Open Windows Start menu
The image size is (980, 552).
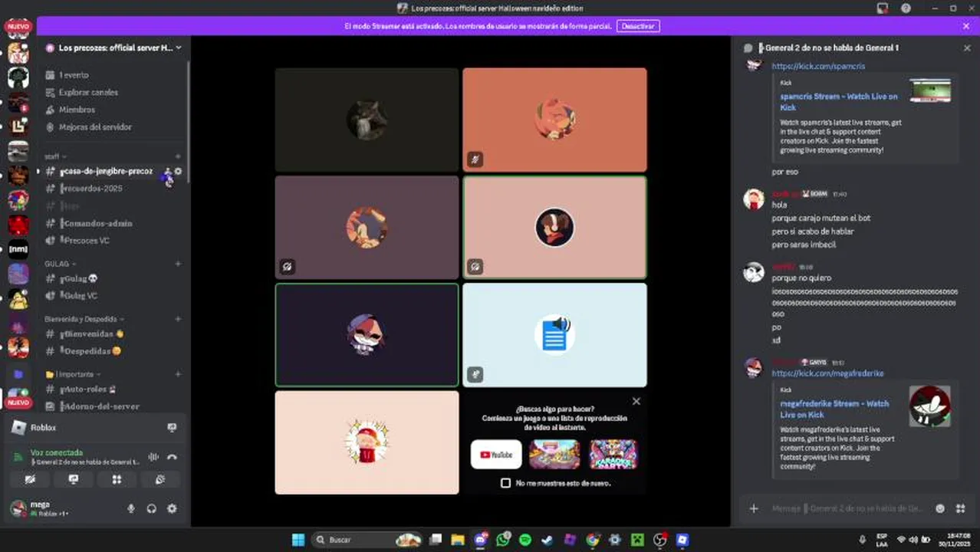pyautogui.click(x=298, y=540)
